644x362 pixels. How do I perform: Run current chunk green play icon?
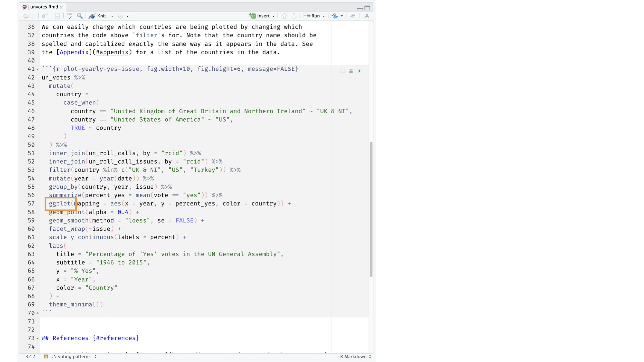coord(359,71)
